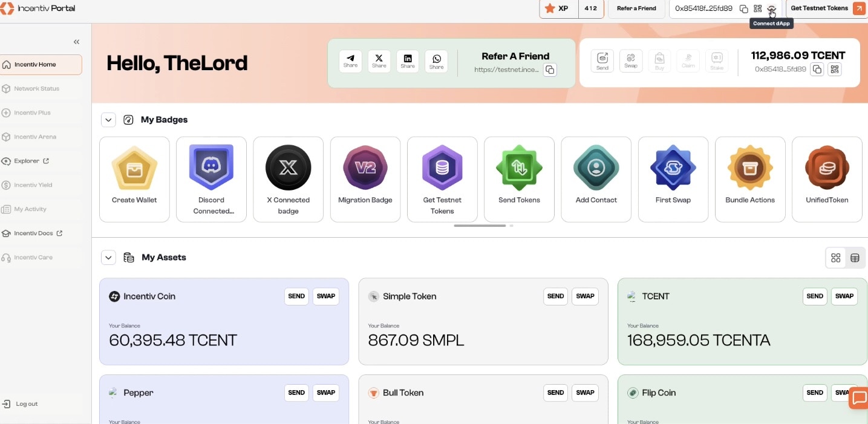Switch My Assets to grid view

(x=835, y=257)
